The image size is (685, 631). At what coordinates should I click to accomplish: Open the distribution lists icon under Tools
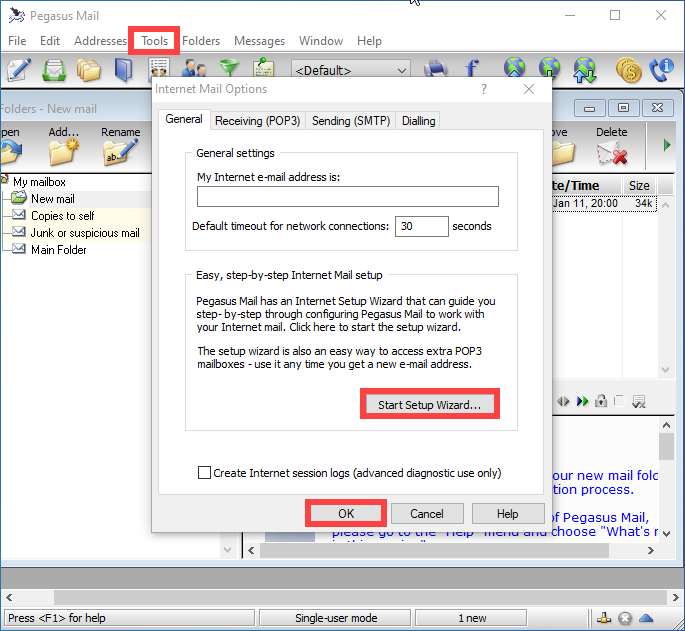[159, 67]
